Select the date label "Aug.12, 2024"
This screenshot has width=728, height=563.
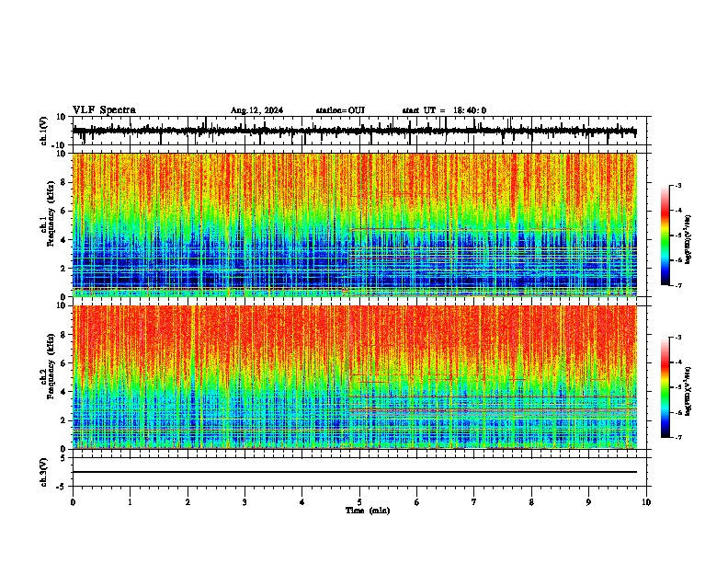tap(256, 110)
